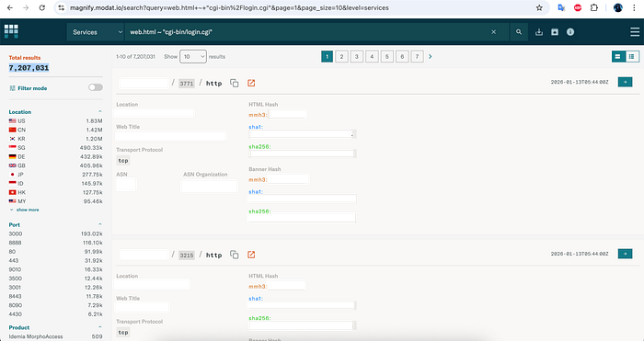Collapse the Product filter section
The image size is (644, 341).
point(99,327)
